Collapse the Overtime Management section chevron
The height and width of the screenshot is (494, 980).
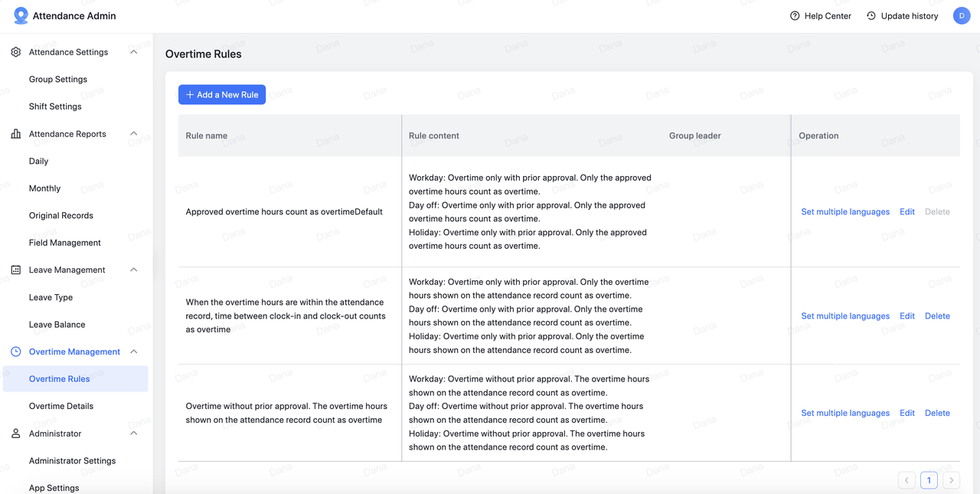[x=134, y=352]
